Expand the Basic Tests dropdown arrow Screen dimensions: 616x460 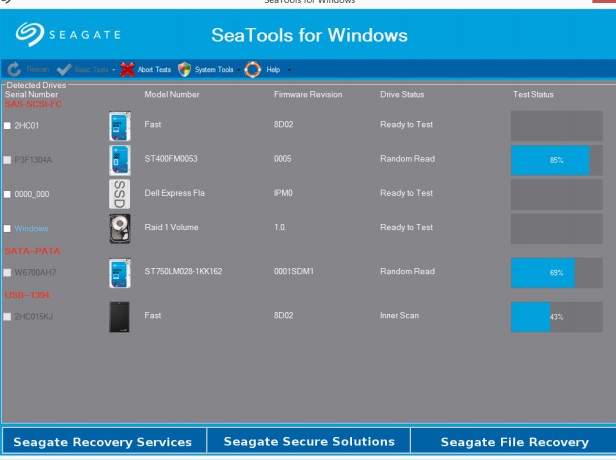point(114,70)
